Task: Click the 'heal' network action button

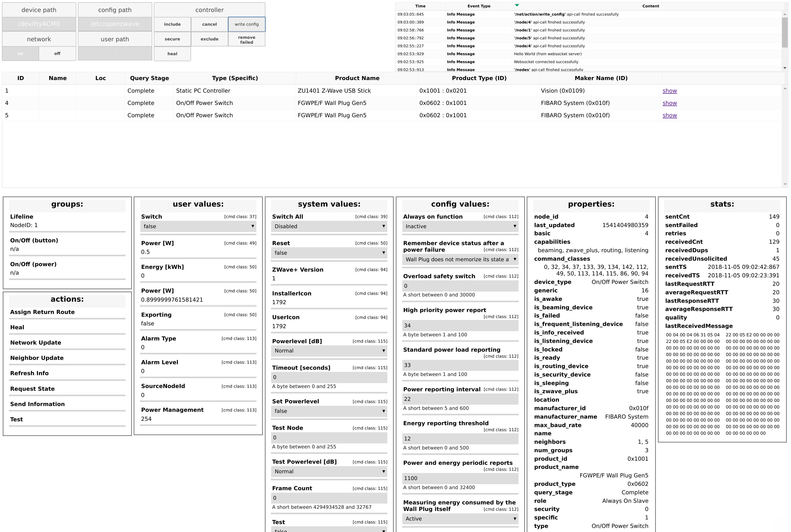Action: tap(172, 54)
